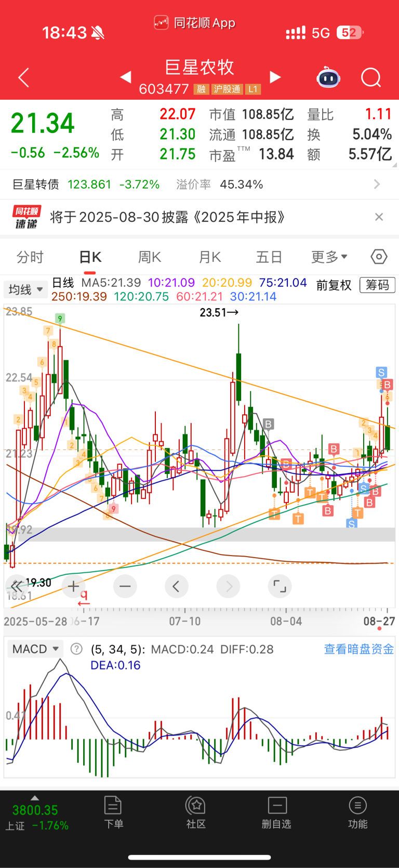The height and width of the screenshot is (868, 399).
Task: Switch to next stock with right triangle
Action: click(275, 77)
